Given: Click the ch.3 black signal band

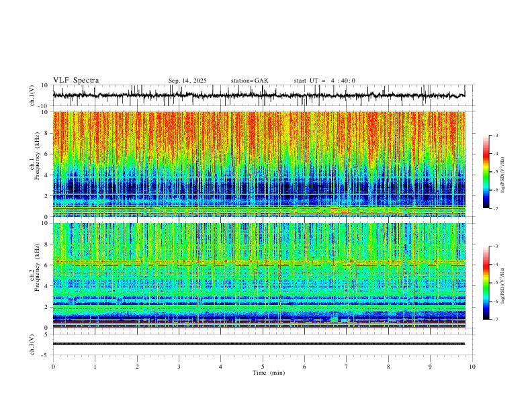Looking at the screenshot, I should [x=259, y=344].
